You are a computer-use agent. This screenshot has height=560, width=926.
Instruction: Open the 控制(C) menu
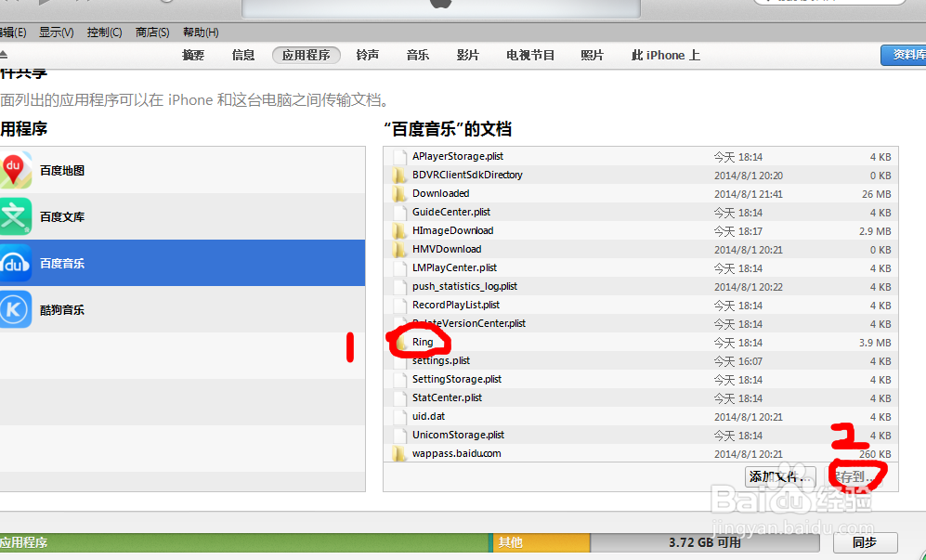(x=105, y=33)
